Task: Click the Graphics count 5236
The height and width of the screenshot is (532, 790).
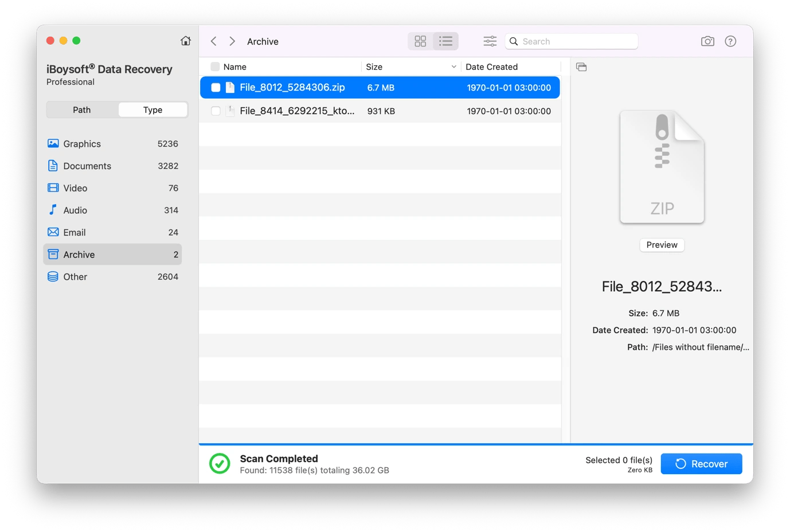Action: [168, 144]
